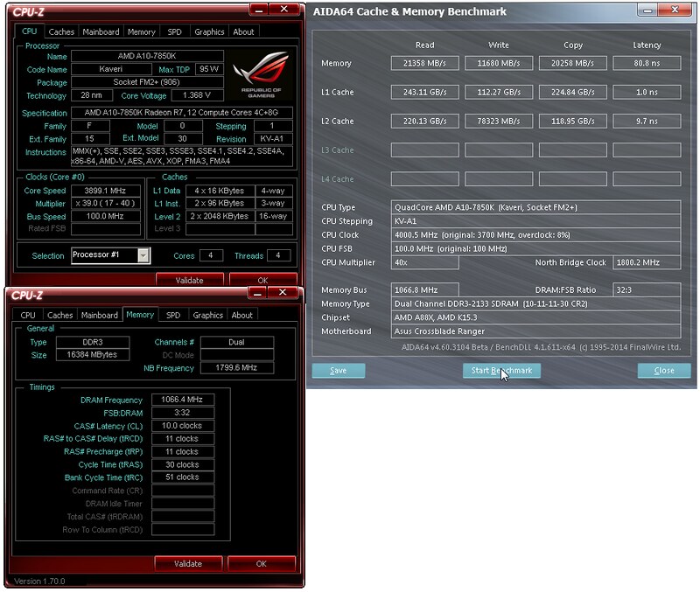Click Bank Cycle Time value 51 clocks
Screen dimensions: 700x592
click(183, 477)
